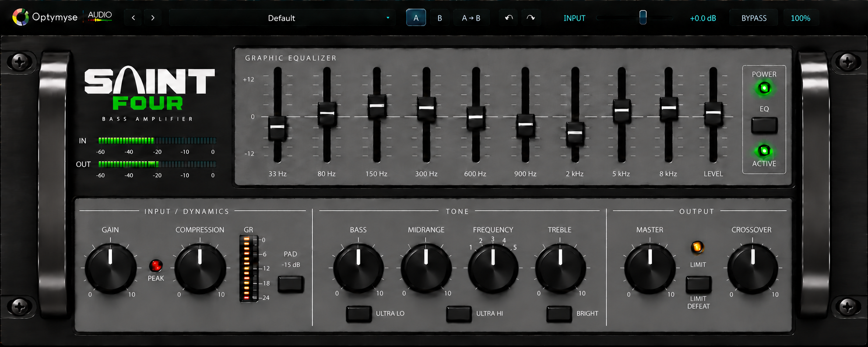Image resolution: width=868 pixels, height=347 pixels.
Task: Click the green ACTIVE indicator light
Action: pos(764,151)
